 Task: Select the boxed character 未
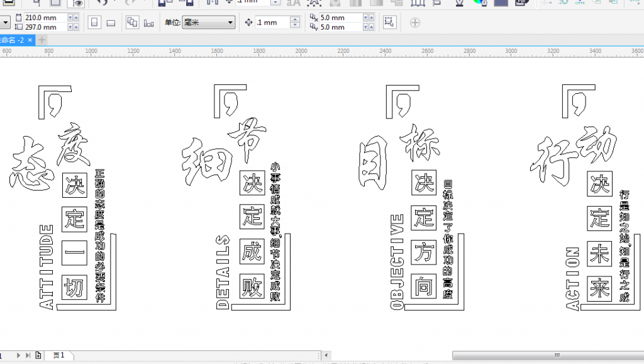(x=599, y=254)
